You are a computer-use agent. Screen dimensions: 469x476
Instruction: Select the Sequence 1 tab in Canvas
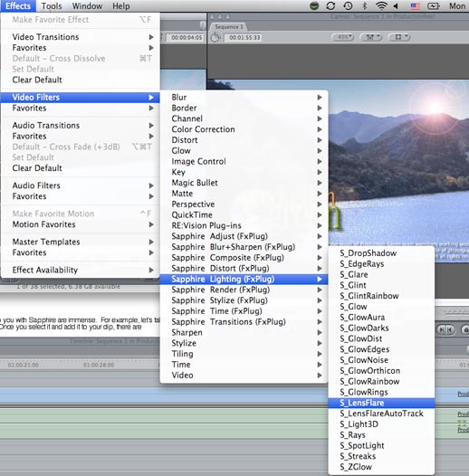(229, 27)
